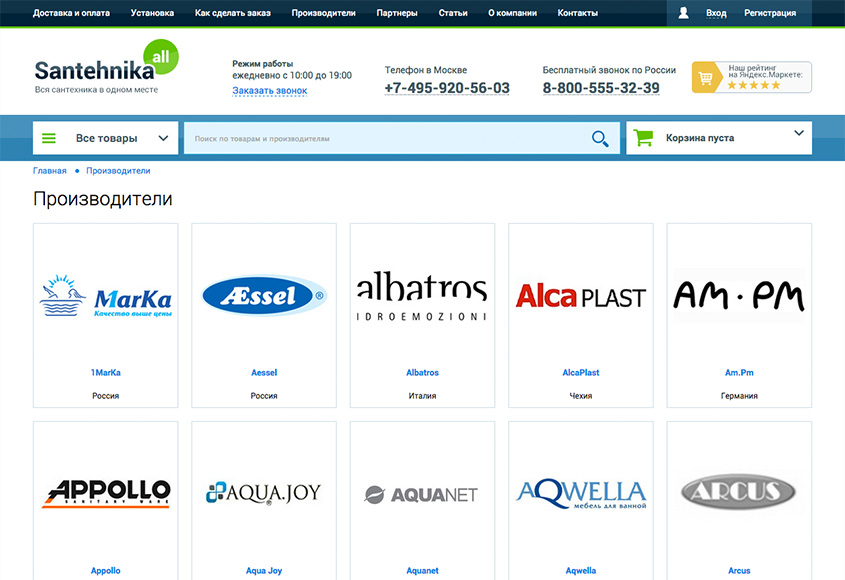Open the Aqwella logo thumbnail

pyautogui.click(x=581, y=494)
